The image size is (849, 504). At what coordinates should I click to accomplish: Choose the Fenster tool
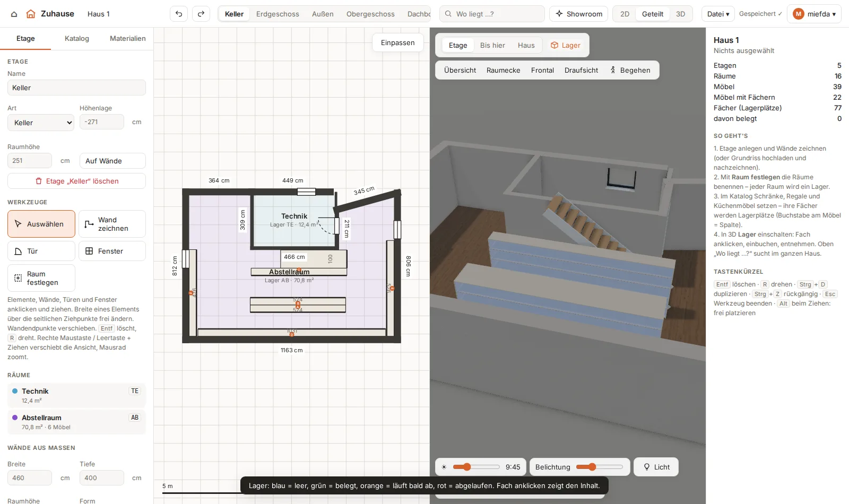point(112,251)
